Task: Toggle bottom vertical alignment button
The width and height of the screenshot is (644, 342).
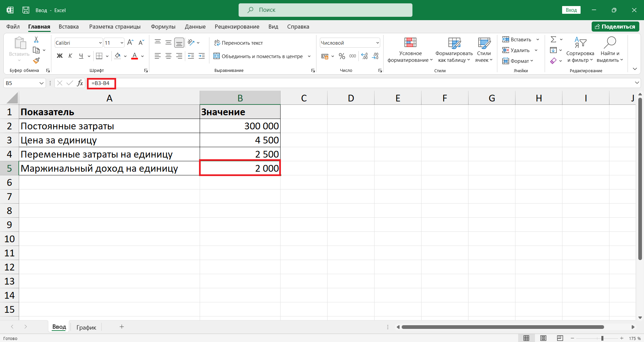Action: pyautogui.click(x=179, y=43)
